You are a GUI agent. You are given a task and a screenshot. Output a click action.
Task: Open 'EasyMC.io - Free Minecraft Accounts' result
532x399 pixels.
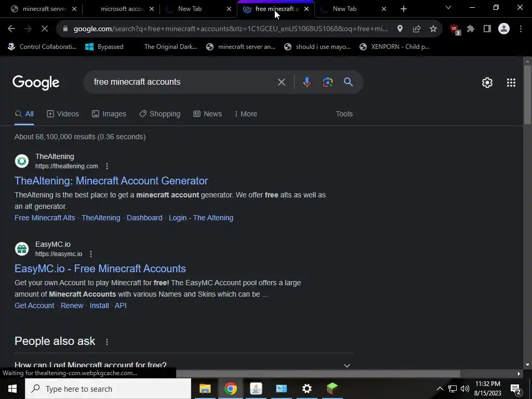[100, 269]
